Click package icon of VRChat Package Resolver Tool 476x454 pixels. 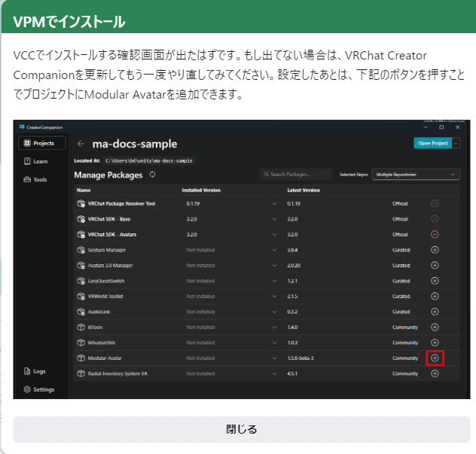(81, 203)
